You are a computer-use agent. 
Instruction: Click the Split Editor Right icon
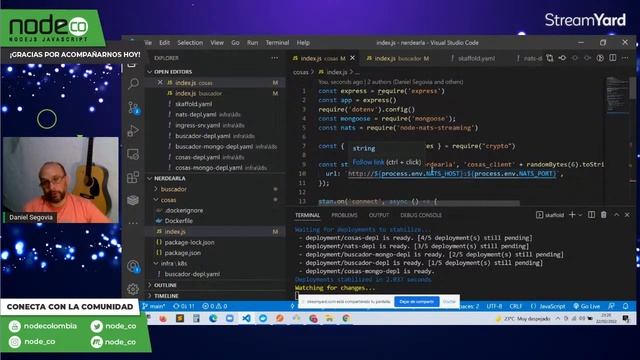613,58
